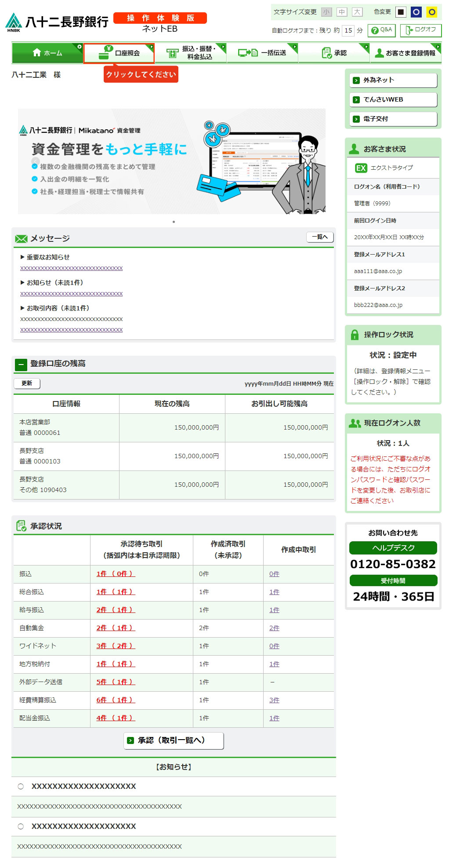The height and width of the screenshot is (868, 449).
Task: Choose the yellow color scheme swatch
Action: (432, 12)
